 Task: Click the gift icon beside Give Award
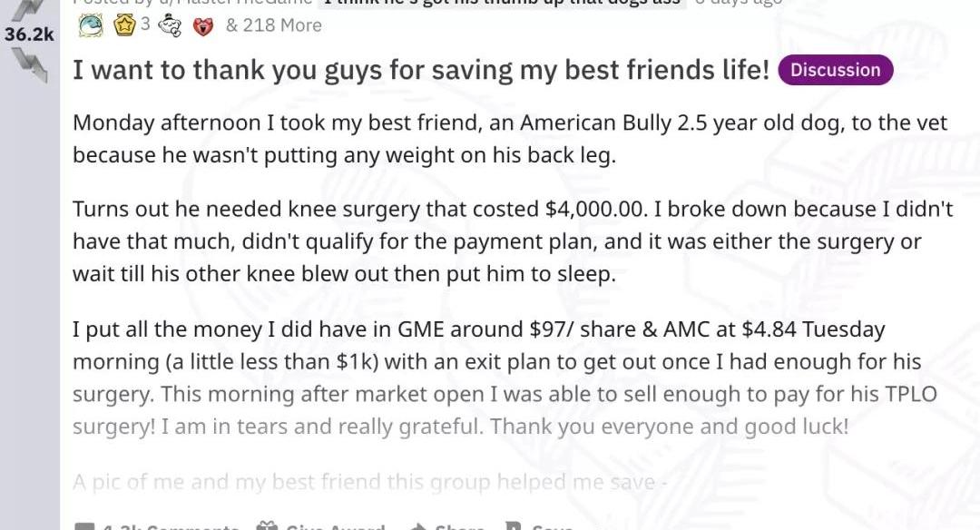pos(267,526)
